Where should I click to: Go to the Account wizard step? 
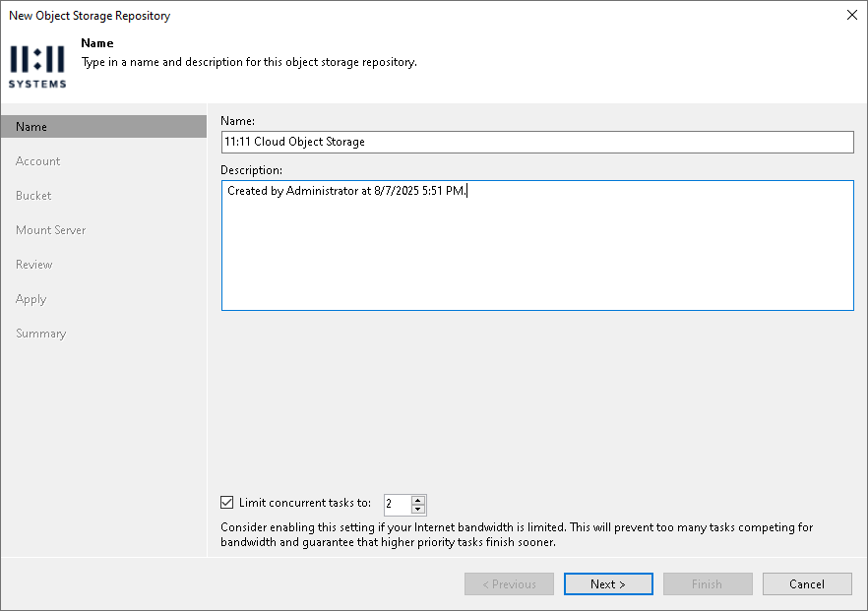(37, 161)
